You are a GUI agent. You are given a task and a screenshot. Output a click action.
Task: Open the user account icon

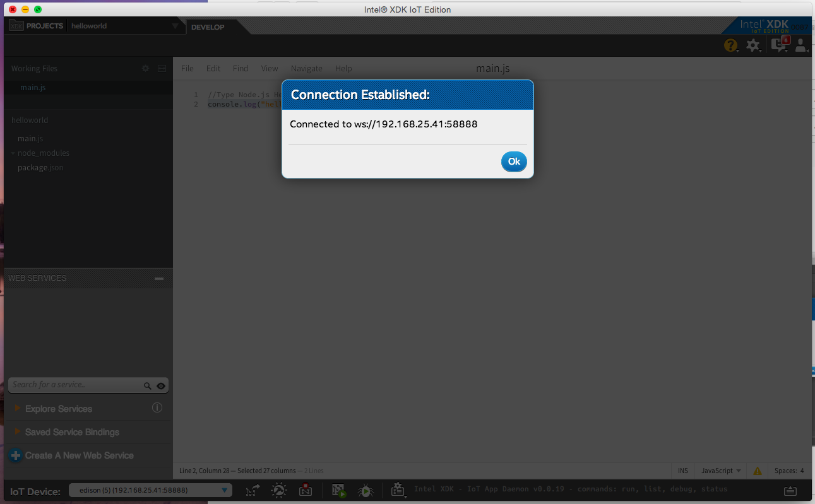(x=800, y=45)
